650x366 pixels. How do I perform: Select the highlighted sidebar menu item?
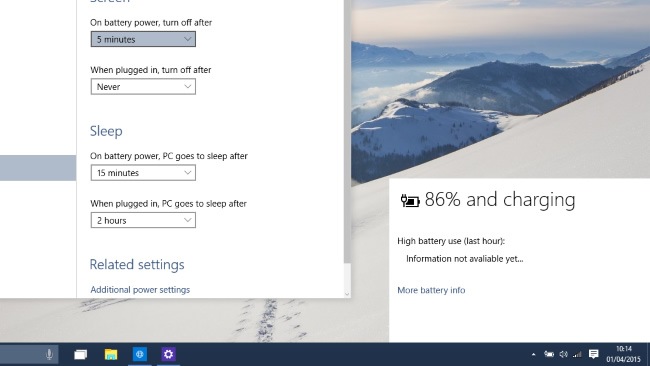[38, 168]
